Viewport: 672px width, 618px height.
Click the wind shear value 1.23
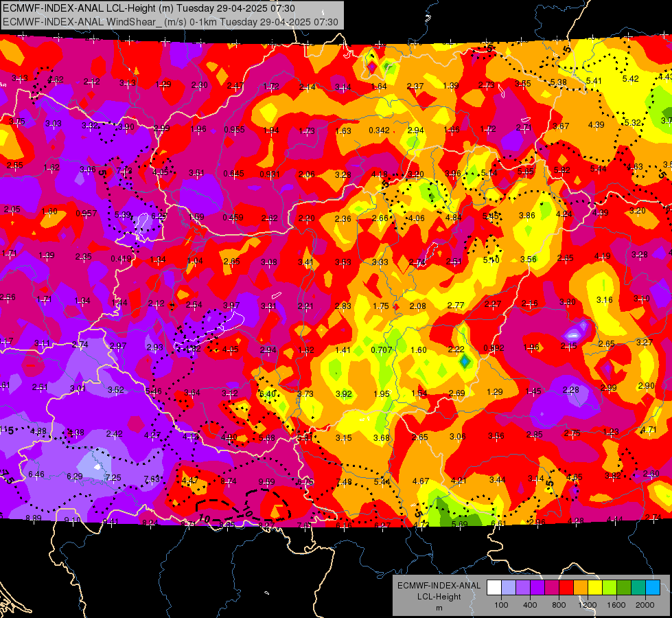tap(611, 432)
